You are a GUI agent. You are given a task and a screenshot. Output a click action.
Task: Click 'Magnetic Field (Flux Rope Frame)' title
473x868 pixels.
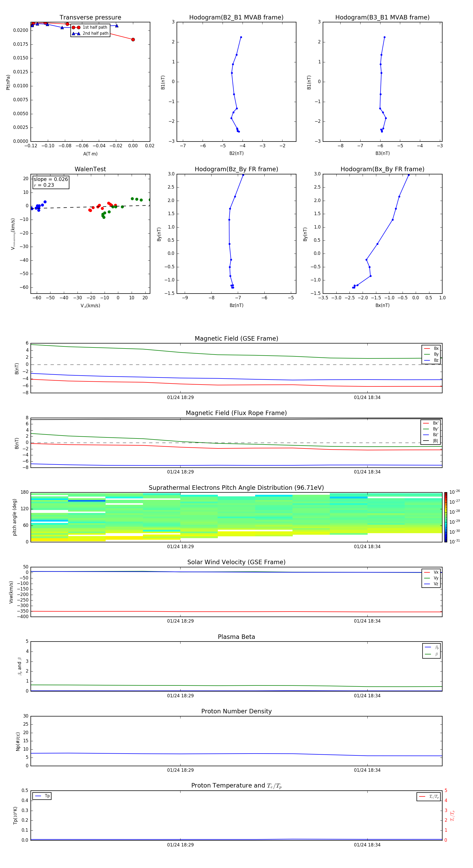(236, 413)
